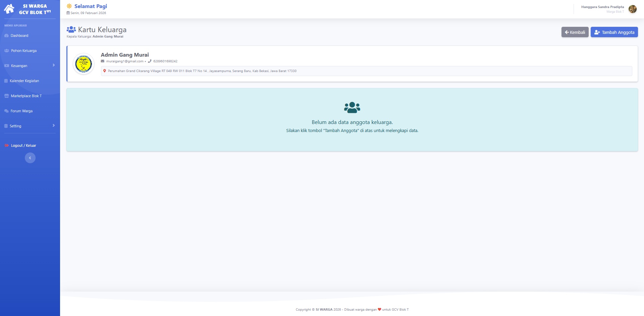
Task: Click the user profile avatar at top right
Action: 632,9
